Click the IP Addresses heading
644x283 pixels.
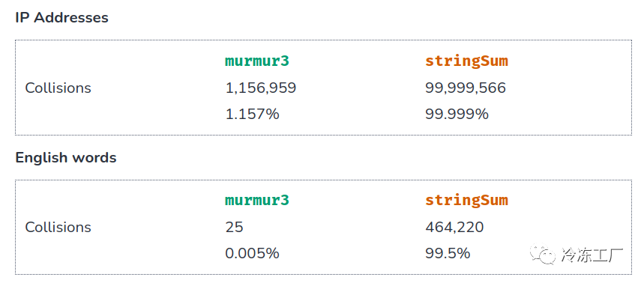(x=62, y=18)
